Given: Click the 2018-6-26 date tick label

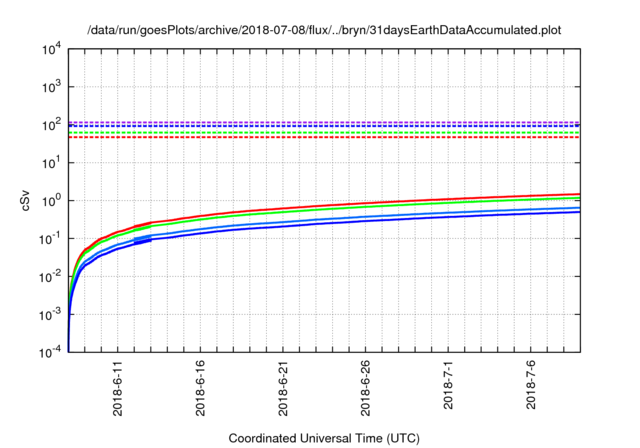Looking at the screenshot, I should [x=365, y=388].
